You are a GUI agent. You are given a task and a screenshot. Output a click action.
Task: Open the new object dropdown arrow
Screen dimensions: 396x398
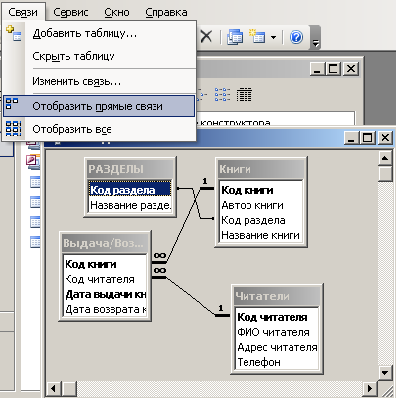[x=273, y=37]
